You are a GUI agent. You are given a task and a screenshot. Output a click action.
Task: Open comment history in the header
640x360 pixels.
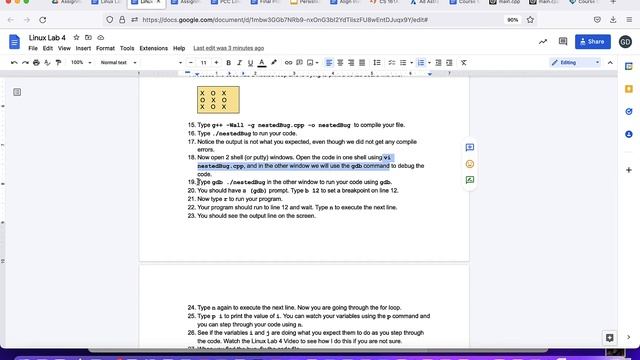(x=563, y=42)
